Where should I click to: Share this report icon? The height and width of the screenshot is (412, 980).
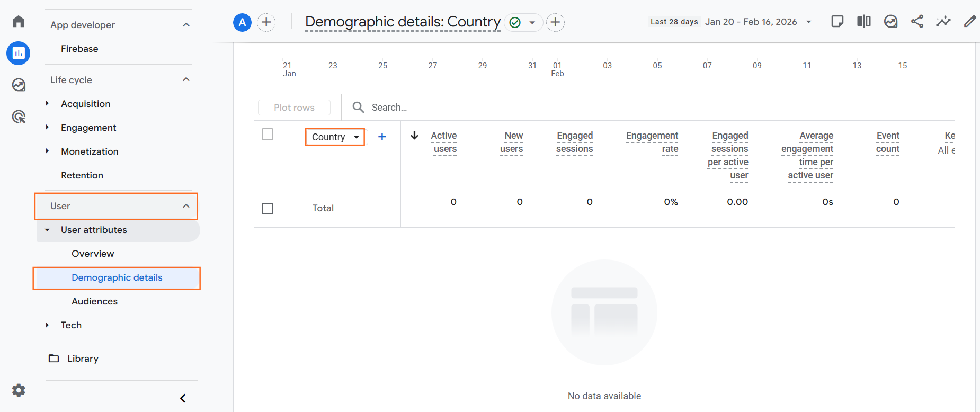(x=917, y=21)
